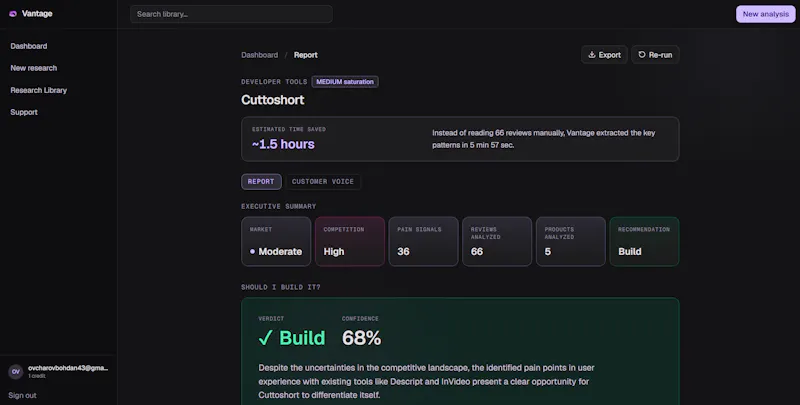Click the SHOULD I BUILD IT? heading
The image size is (800, 405).
[x=281, y=287]
